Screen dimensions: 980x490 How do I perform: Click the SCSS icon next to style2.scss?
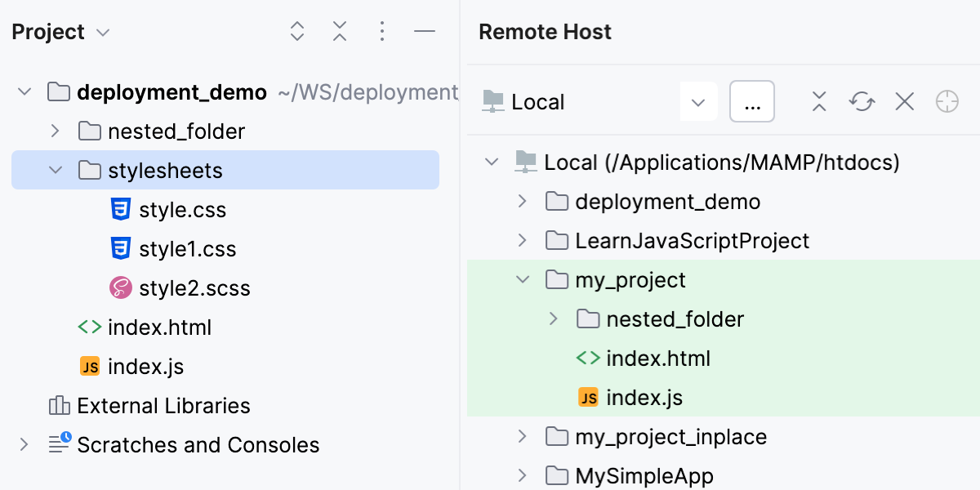121,287
